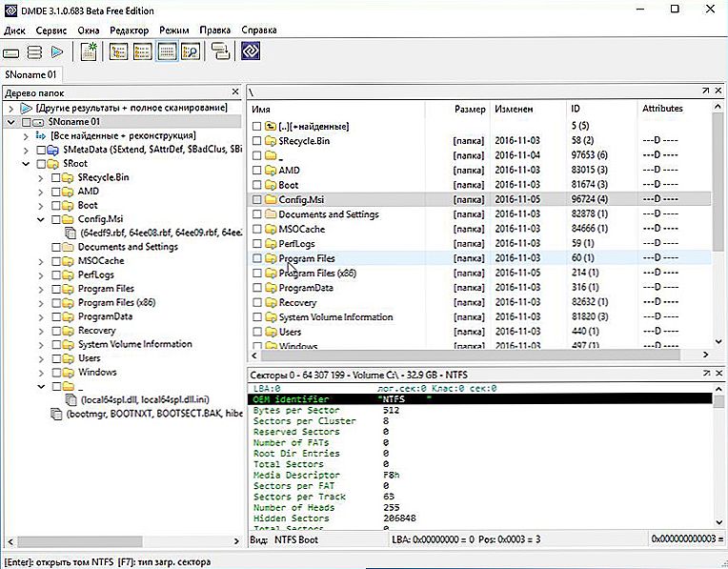Open the Сервис menu
Viewport: 728px width, 569px height.
tap(51, 30)
